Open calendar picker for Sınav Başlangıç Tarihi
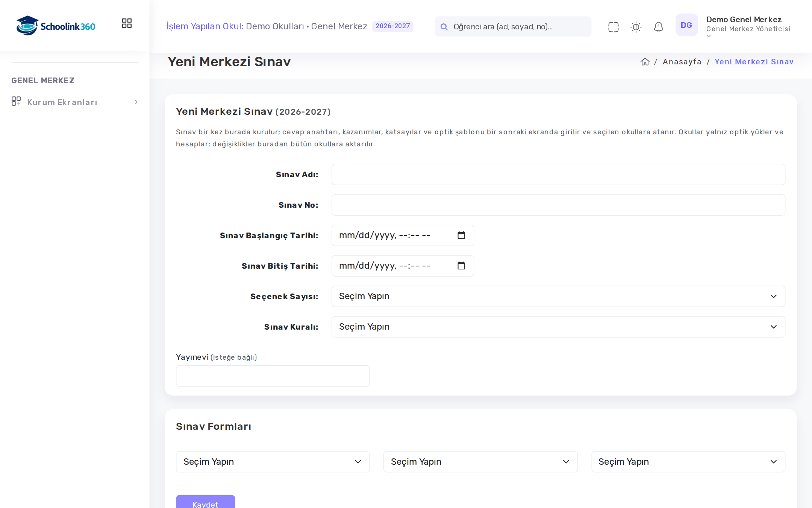 click(x=461, y=235)
